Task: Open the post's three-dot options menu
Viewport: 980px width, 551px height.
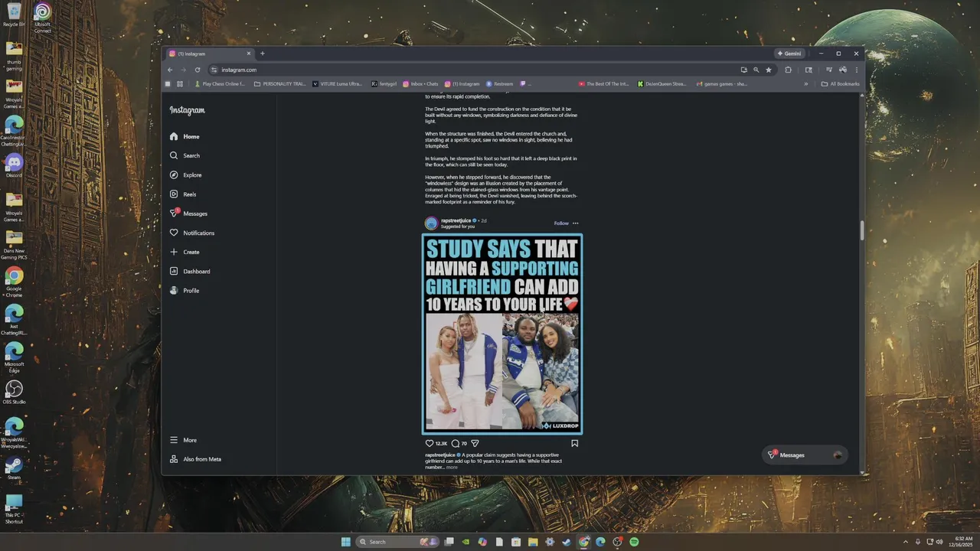Action: point(576,223)
